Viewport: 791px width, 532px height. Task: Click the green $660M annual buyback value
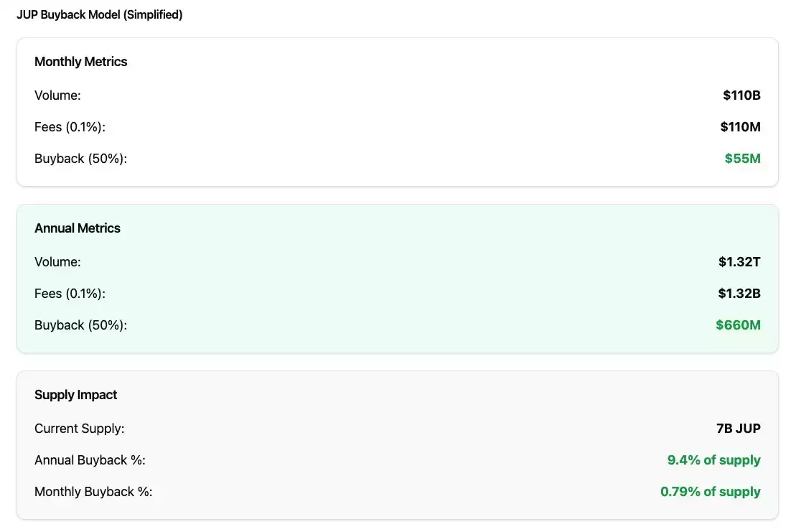tap(738, 325)
